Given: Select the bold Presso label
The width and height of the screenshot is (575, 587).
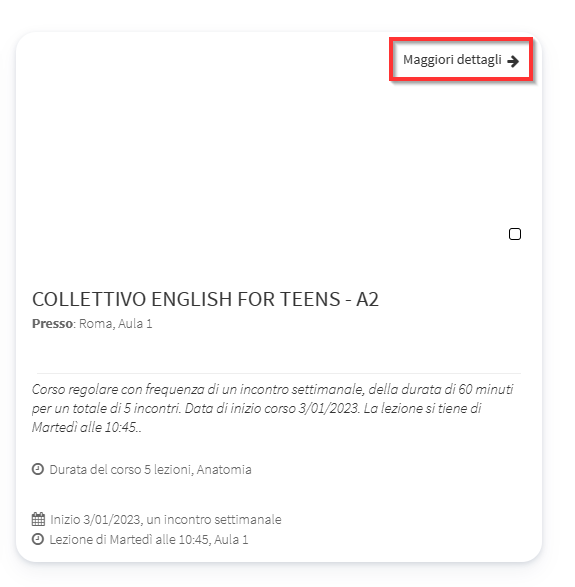Looking at the screenshot, I should pos(52,323).
